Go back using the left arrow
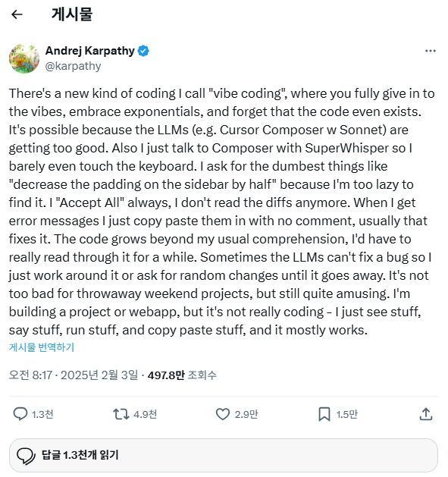Screen dimensions: 448x477 click(17, 14)
